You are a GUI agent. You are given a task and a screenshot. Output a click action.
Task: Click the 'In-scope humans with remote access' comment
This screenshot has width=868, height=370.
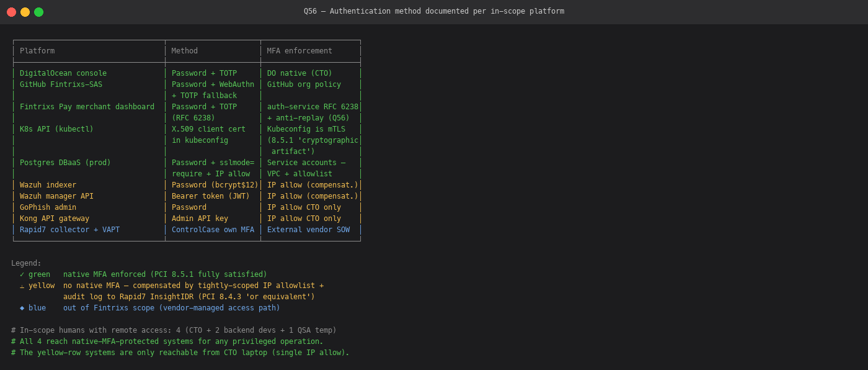point(174,330)
